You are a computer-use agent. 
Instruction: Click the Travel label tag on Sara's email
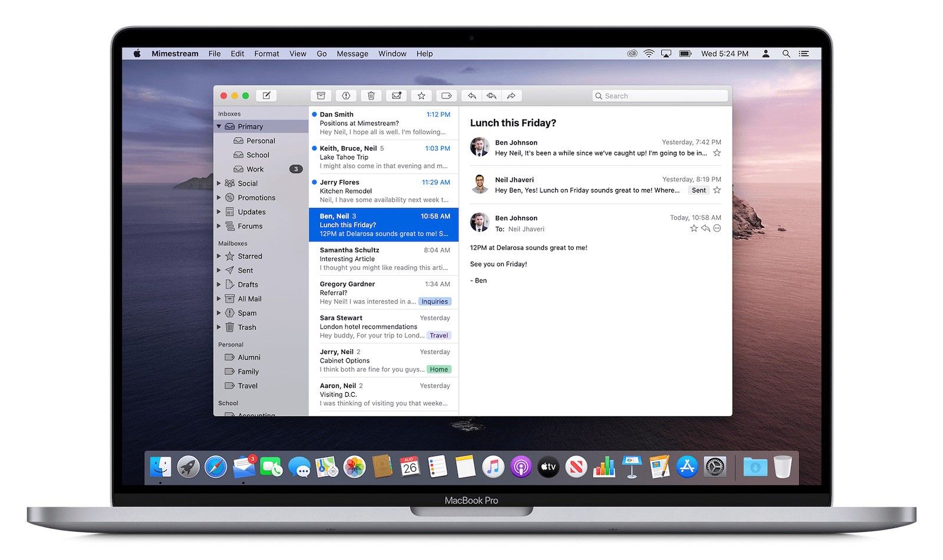pos(439,336)
